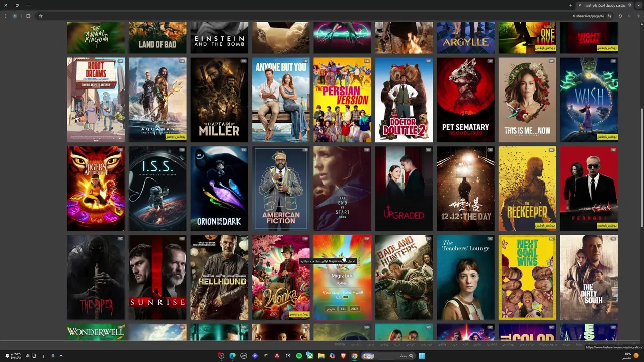This screenshot has height=362, width=644.
Task: Click the microphone icon in system tray
Action: click(x=53, y=356)
